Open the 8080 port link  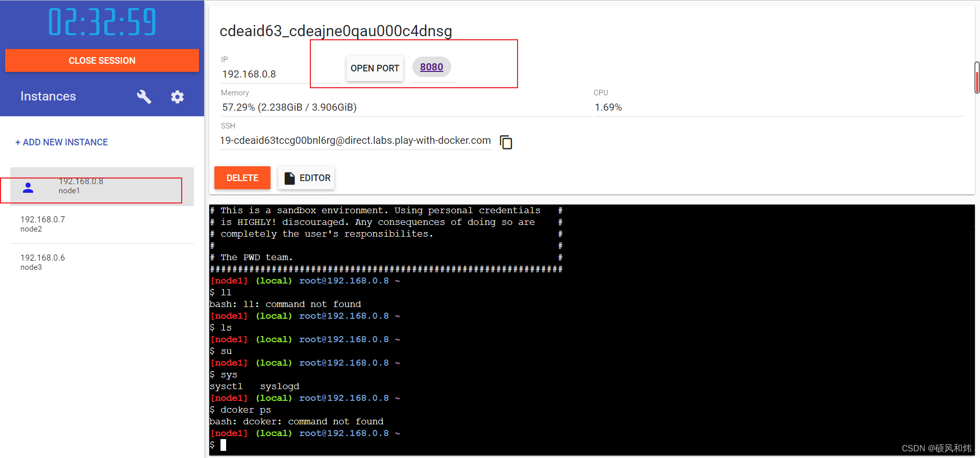tap(431, 67)
